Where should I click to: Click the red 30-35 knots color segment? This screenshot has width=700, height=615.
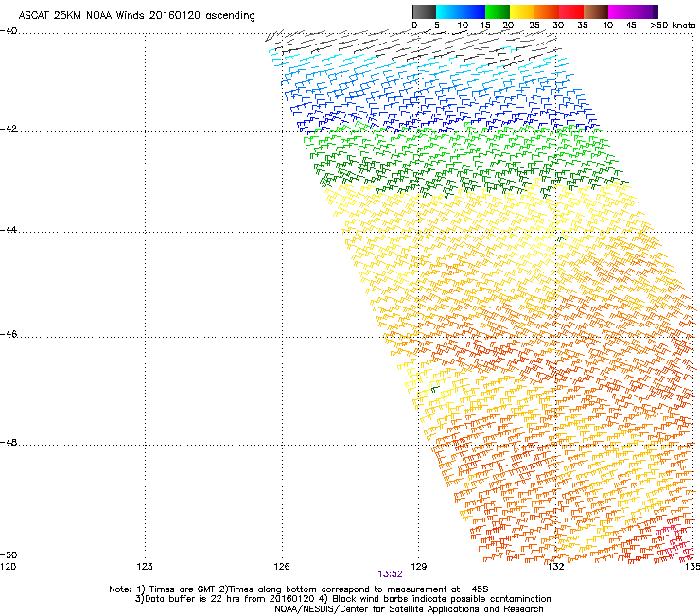(571, 11)
